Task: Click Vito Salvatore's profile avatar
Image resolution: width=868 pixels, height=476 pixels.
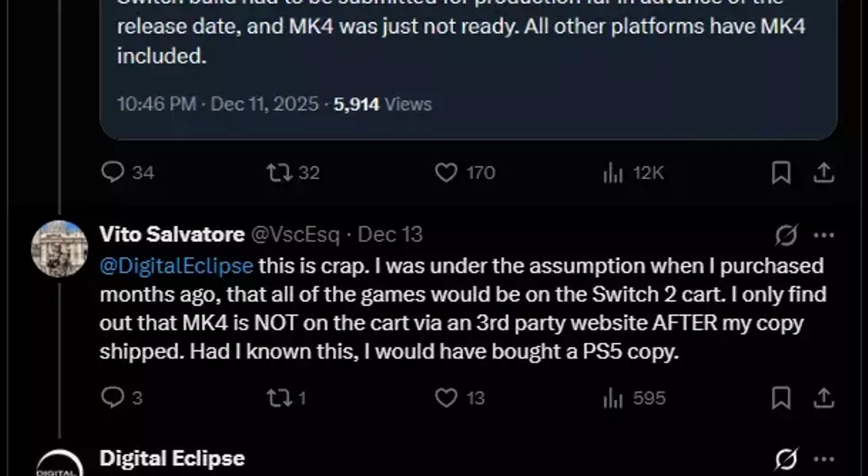Action: pyautogui.click(x=59, y=248)
